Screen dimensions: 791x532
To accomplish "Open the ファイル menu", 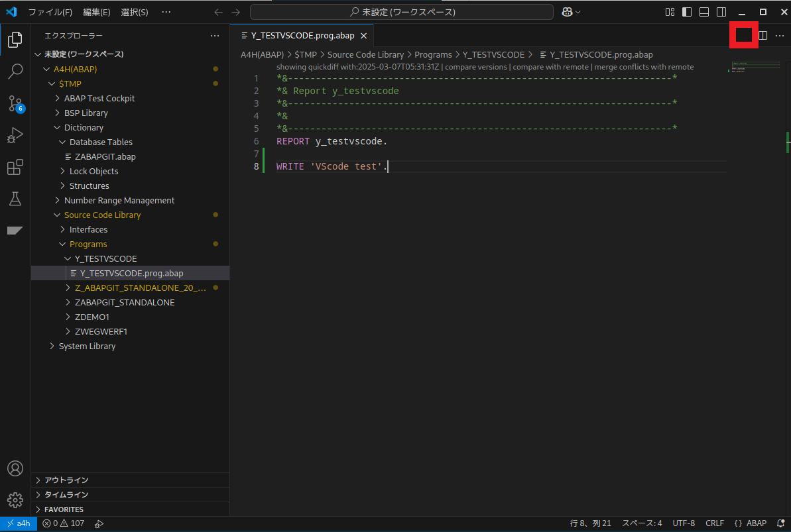I will click(50, 11).
